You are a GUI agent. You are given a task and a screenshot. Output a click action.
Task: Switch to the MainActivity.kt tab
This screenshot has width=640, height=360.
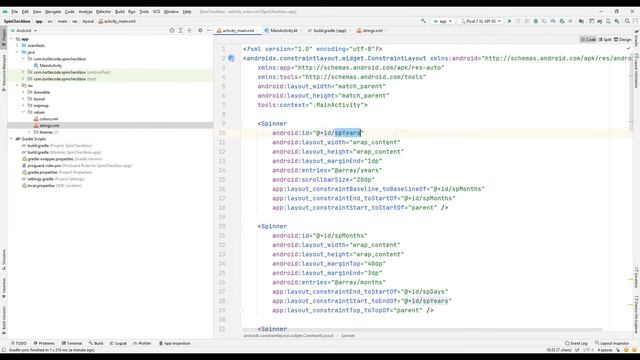coord(284,31)
